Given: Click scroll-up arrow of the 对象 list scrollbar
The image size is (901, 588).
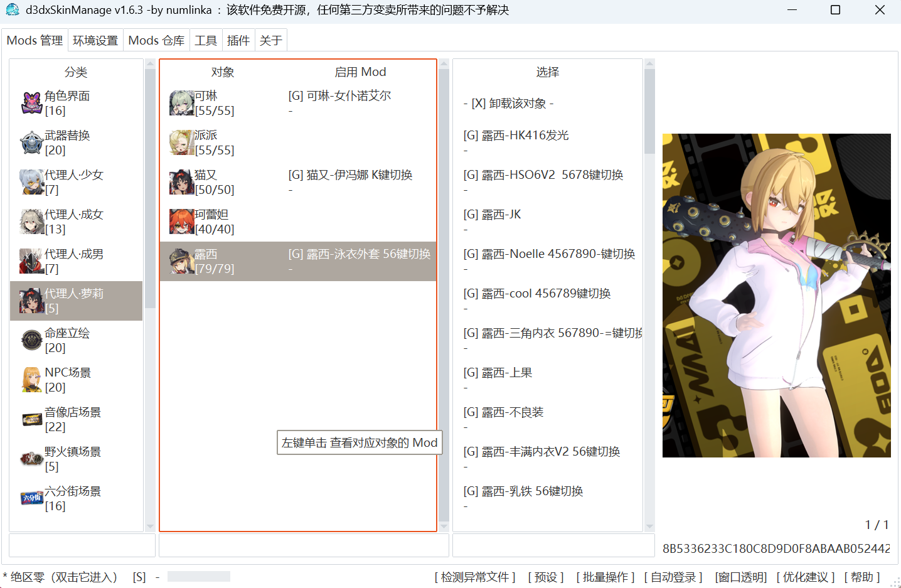Looking at the screenshot, I should [x=444, y=63].
